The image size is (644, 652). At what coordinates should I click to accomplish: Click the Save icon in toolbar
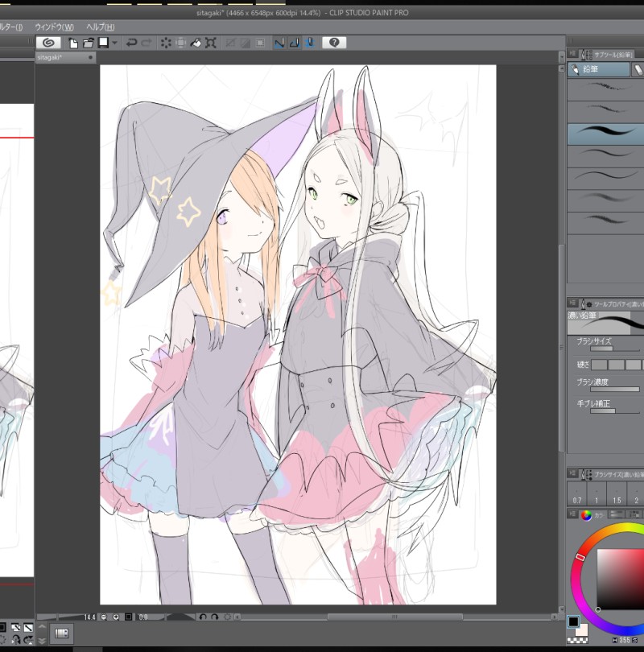click(103, 42)
